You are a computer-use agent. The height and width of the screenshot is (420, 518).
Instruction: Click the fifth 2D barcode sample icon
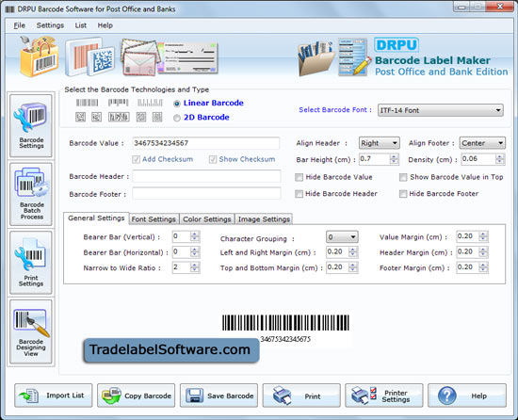coord(157,117)
